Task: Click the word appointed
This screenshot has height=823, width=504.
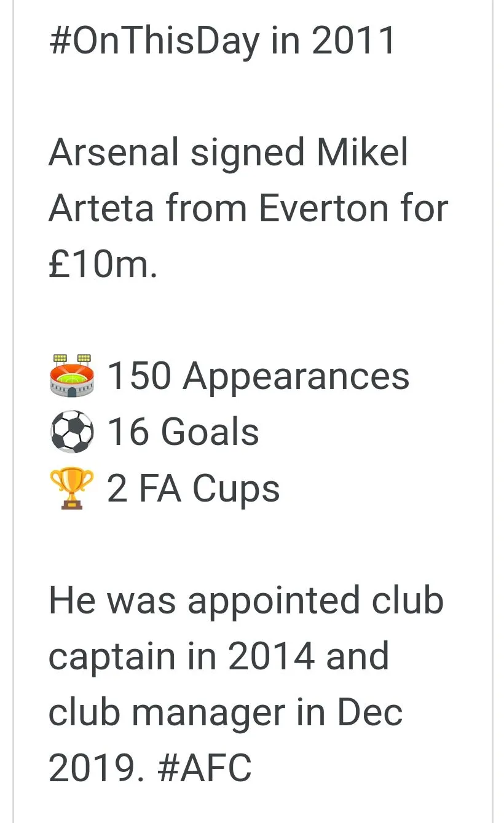Action: click(x=273, y=600)
